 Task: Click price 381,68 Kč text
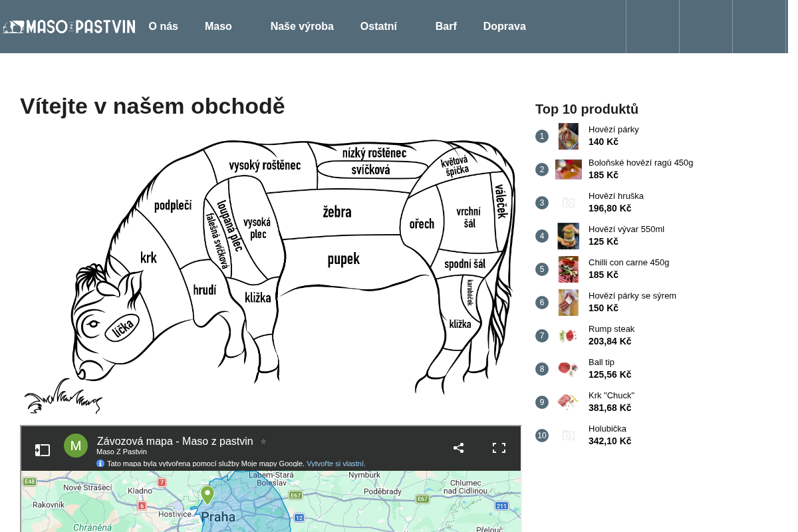coord(610,408)
